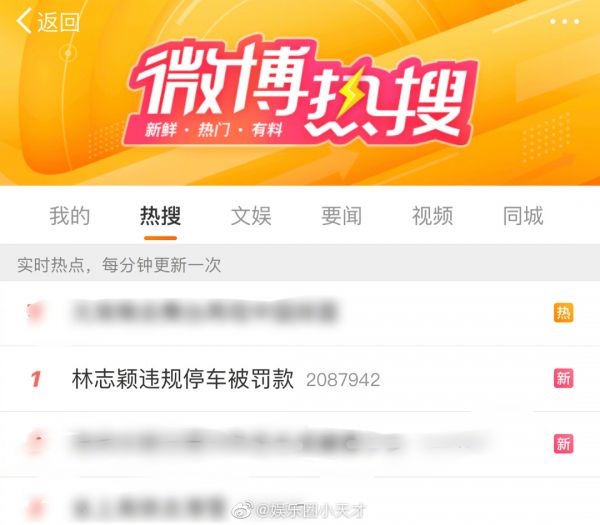Open the blurred third trending entry
This screenshot has height=525, width=600.
[300, 444]
